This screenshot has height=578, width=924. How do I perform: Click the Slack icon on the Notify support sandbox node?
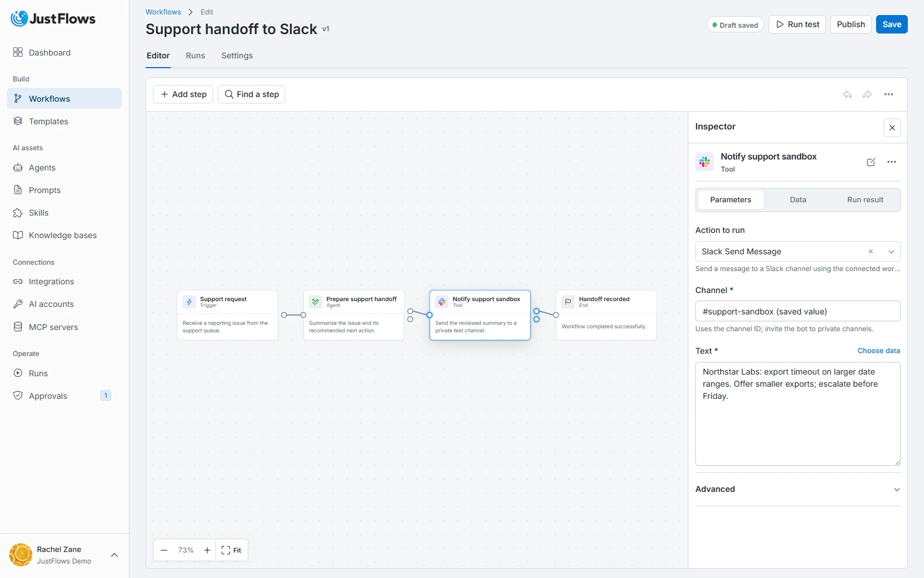tap(442, 302)
